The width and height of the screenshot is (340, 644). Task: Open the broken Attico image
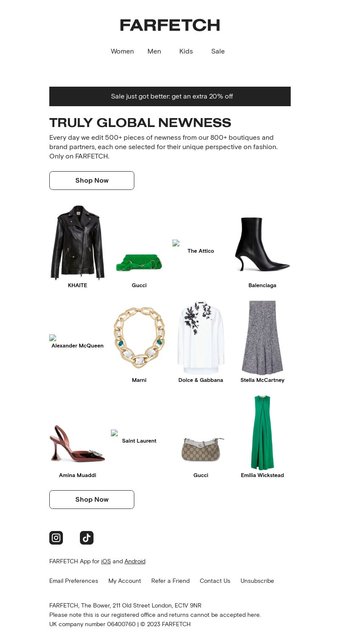pyautogui.click(x=201, y=247)
